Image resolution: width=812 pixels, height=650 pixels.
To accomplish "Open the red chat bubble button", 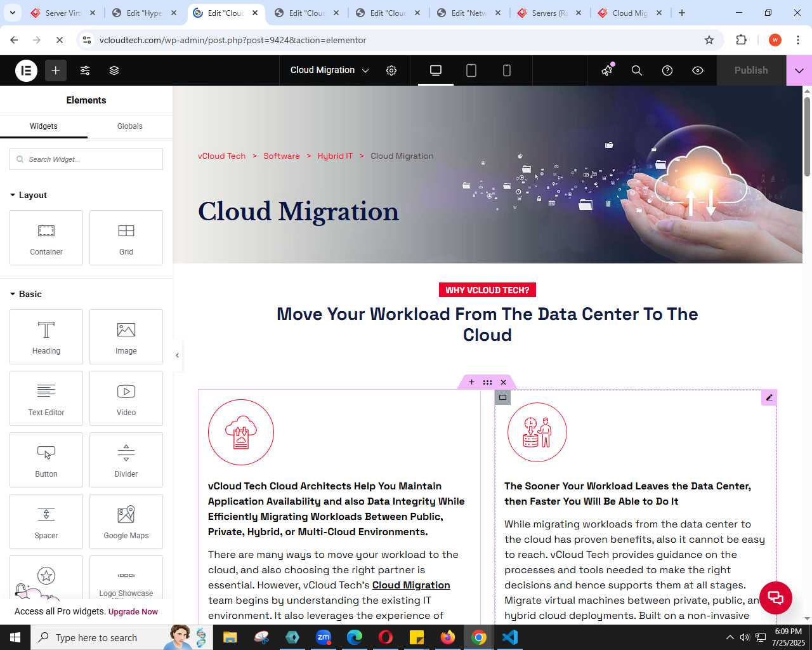I will click(x=775, y=597).
